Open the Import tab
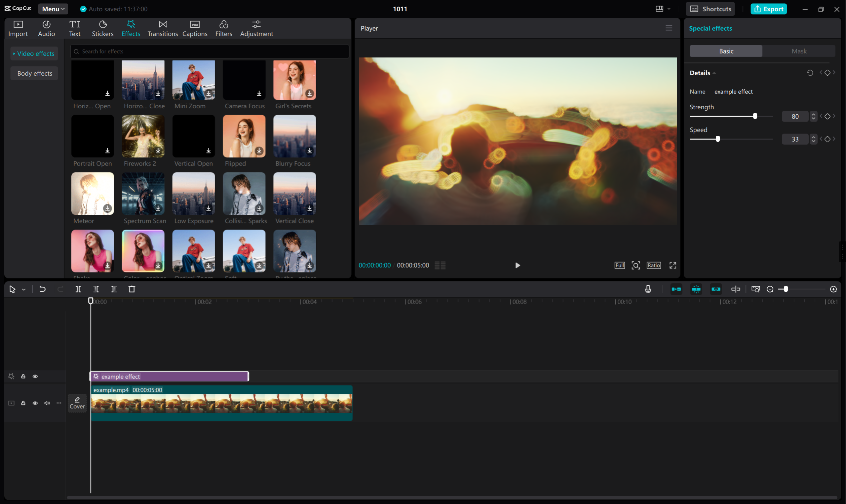Screen dimensions: 846x504 point(18,28)
